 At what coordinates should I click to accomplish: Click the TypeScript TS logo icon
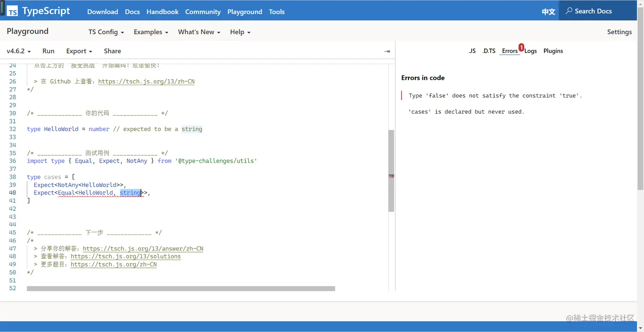click(12, 11)
